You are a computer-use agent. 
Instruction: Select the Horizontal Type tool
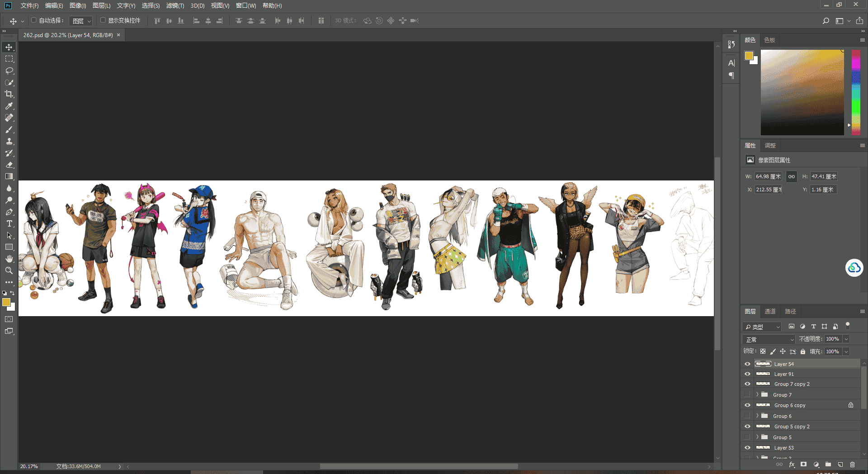tap(9, 223)
